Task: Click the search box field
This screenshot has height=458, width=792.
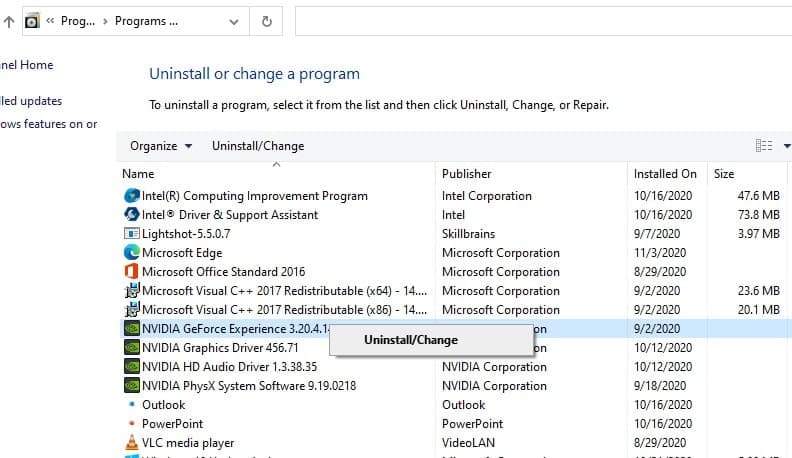Action: 543,21
